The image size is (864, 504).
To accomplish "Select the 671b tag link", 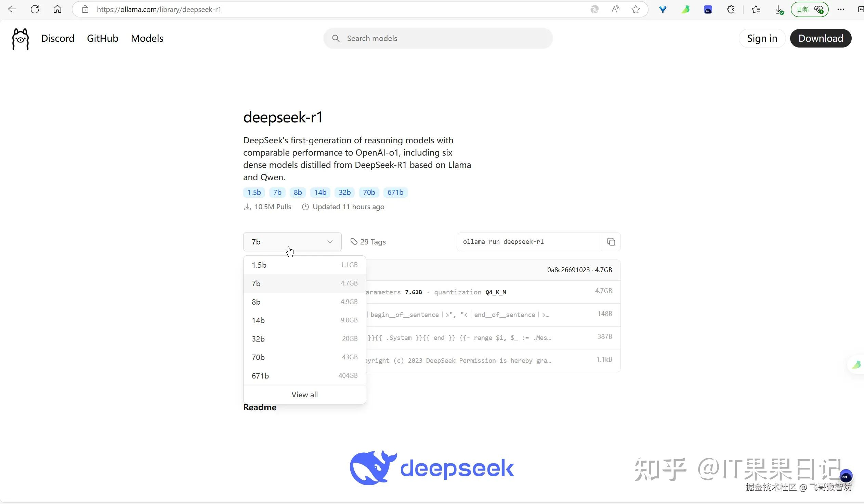I will click(x=395, y=193).
